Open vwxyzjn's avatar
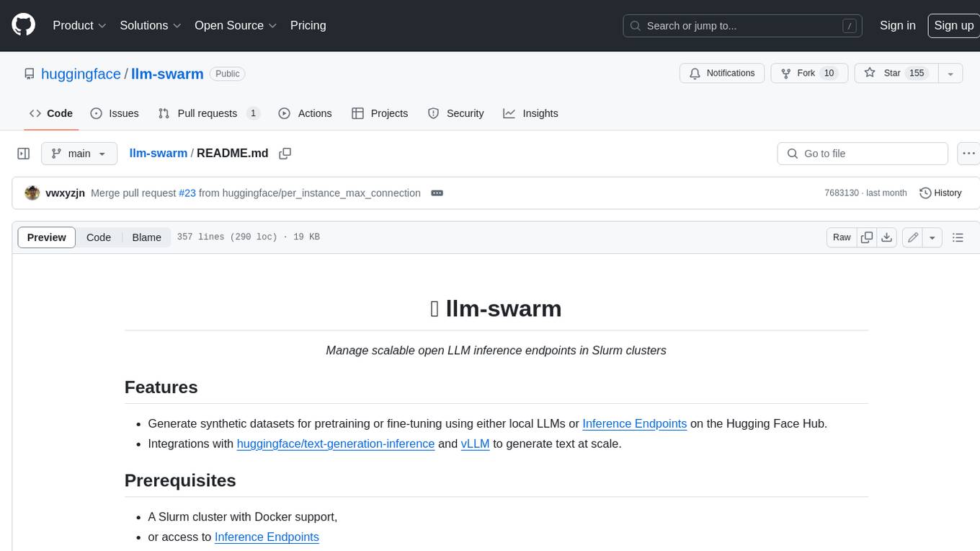980x551 pixels. coord(32,193)
